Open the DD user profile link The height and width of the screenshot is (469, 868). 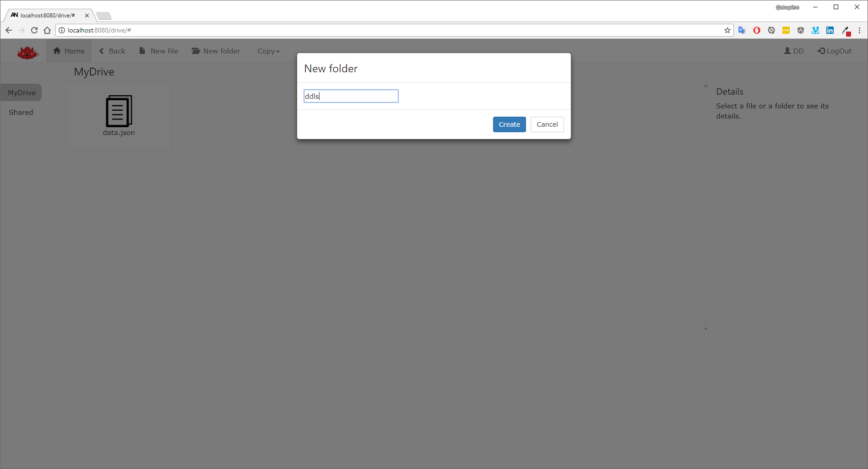(x=794, y=51)
